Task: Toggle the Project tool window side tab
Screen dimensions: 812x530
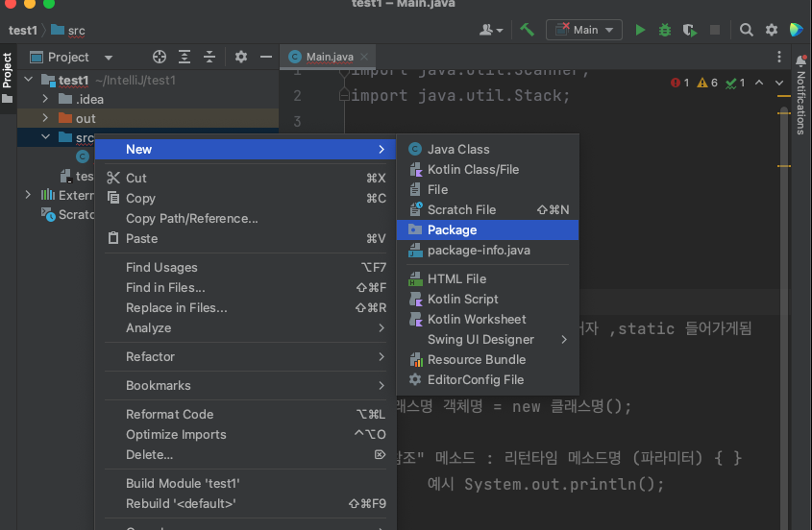Action: pyautogui.click(x=8, y=78)
